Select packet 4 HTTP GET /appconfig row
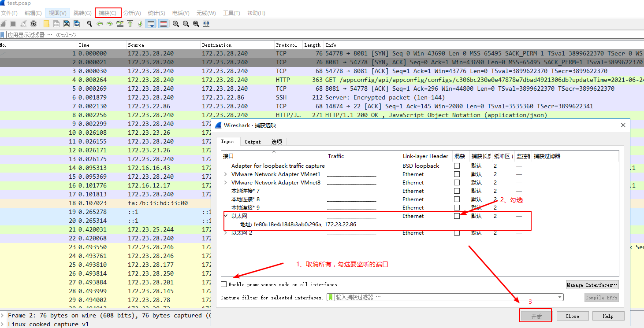The width and height of the screenshot is (644, 328). click(322, 80)
